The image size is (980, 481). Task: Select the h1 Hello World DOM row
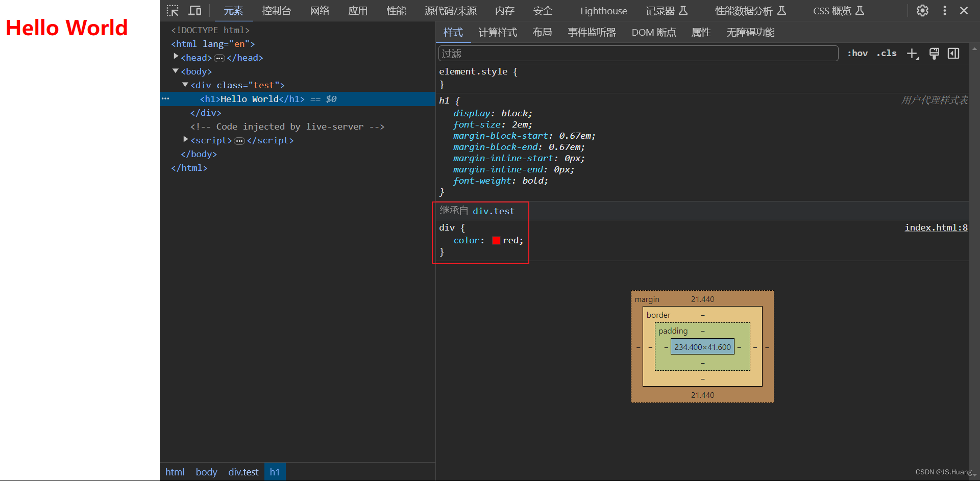pos(298,99)
